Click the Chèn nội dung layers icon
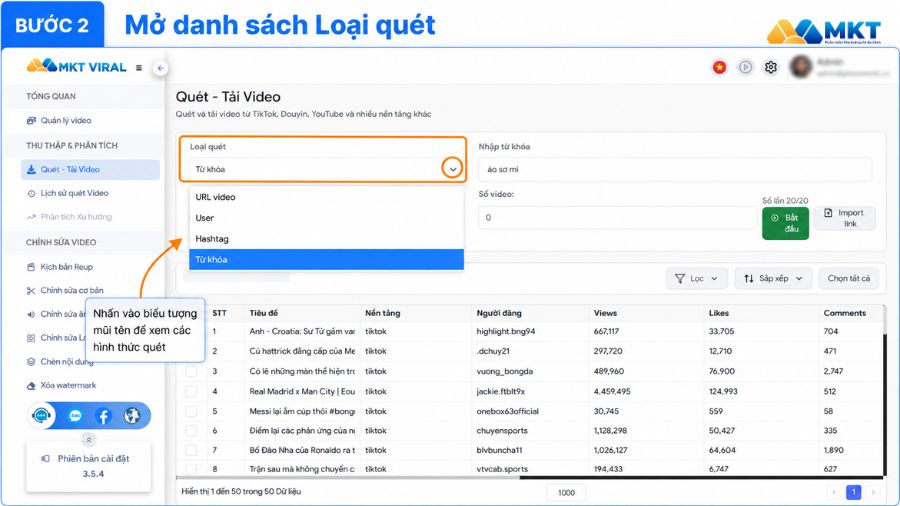Image resolution: width=900 pixels, height=506 pixels. tap(31, 362)
